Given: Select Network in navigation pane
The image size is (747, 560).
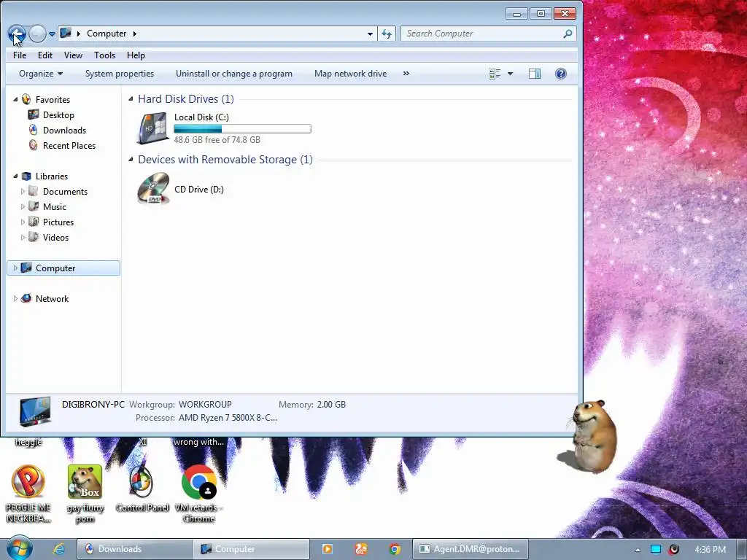Looking at the screenshot, I should [52, 298].
